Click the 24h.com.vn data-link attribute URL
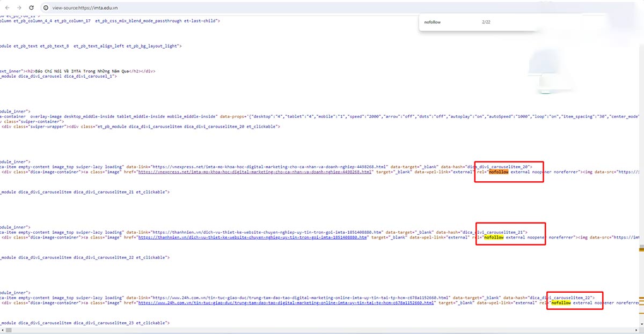 click(x=301, y=298)
